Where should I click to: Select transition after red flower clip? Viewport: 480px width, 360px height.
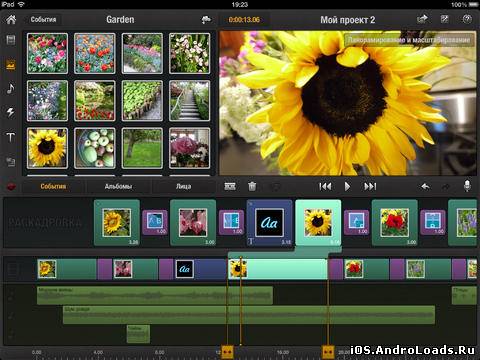pyautogui.click(x=433, y=222)
